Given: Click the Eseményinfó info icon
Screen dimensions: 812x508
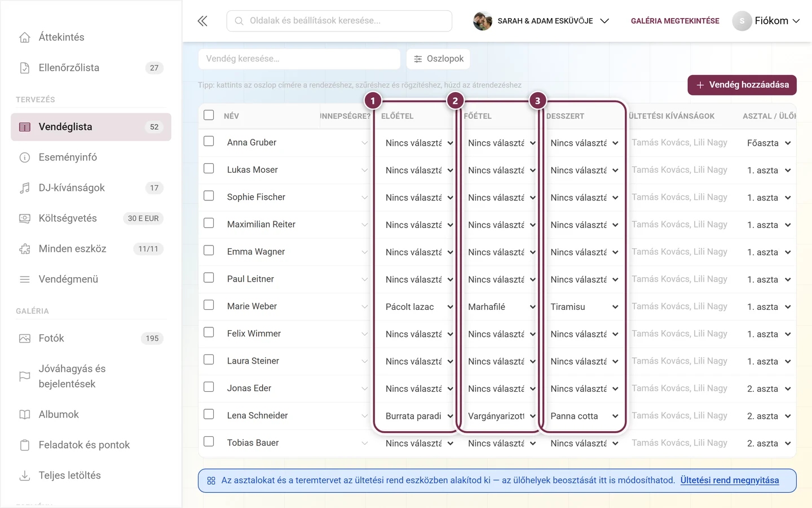Looking at the screenshot, I should click(x=25, y=157).
